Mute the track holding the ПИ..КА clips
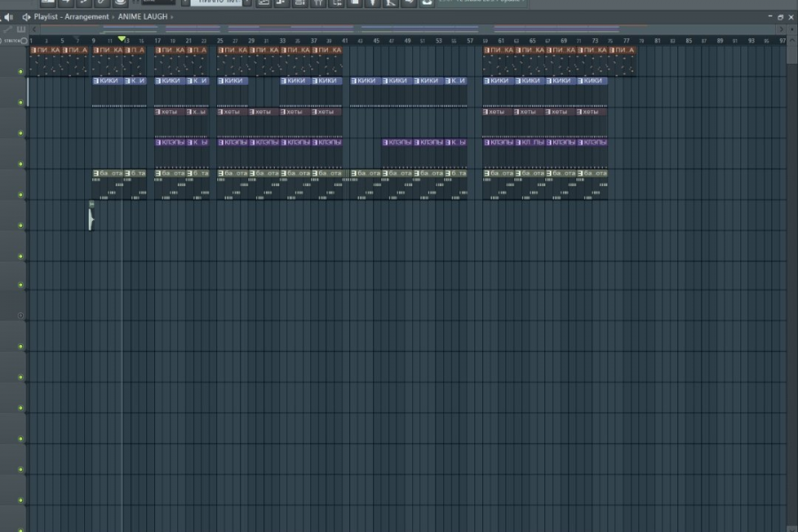 (21, 72)
